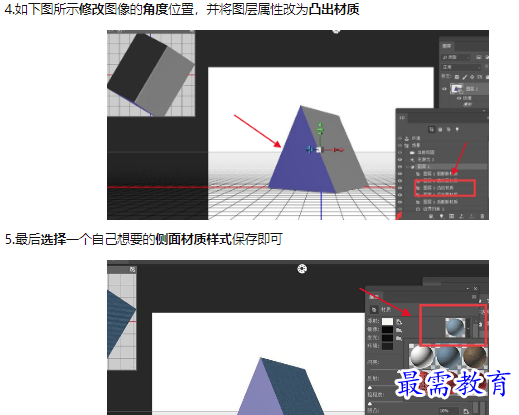Click Properties panel menu icon
Image resolution: width=519 pixels, height=415 pixels.
click(x=474, y=297)
